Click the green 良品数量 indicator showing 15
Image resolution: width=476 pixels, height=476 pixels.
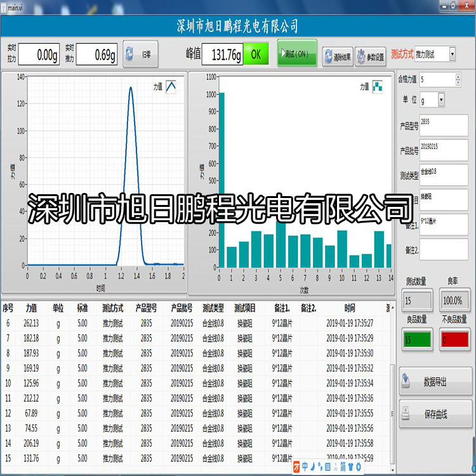(417, 340)
